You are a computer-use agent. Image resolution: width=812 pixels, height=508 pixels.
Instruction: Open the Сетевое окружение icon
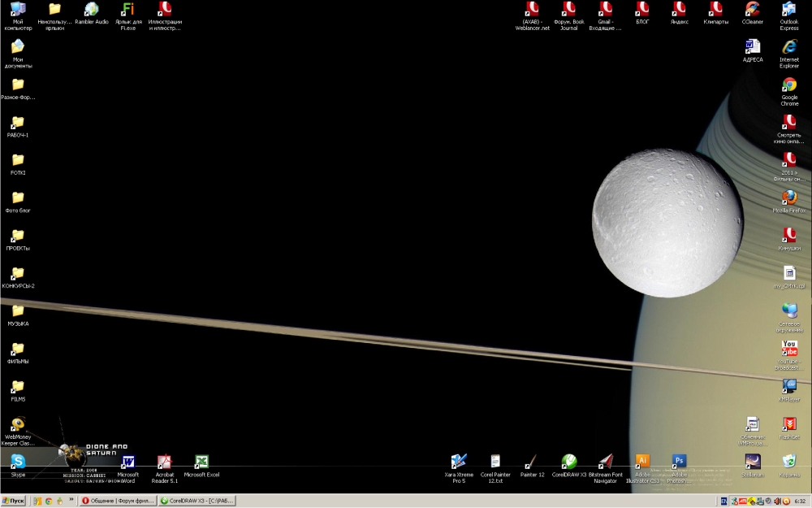788,317
